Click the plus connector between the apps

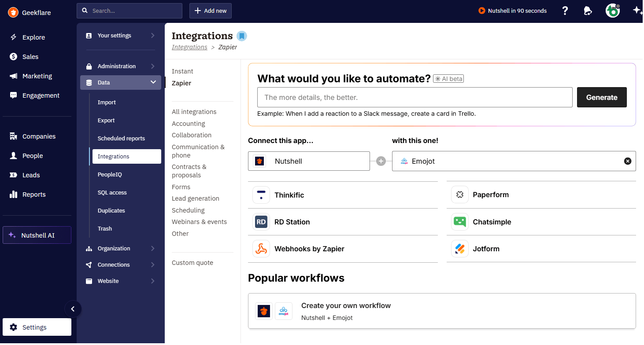[x=381, y=161]
